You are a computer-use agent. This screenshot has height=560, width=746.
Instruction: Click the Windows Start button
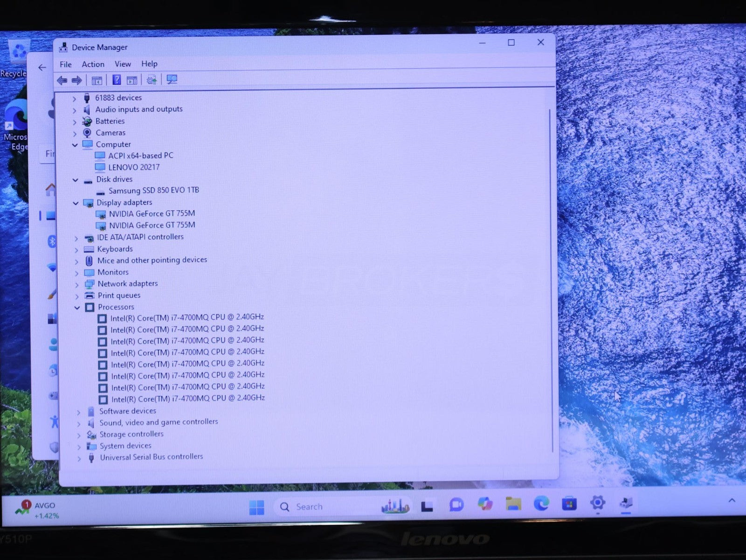point(256,507)
